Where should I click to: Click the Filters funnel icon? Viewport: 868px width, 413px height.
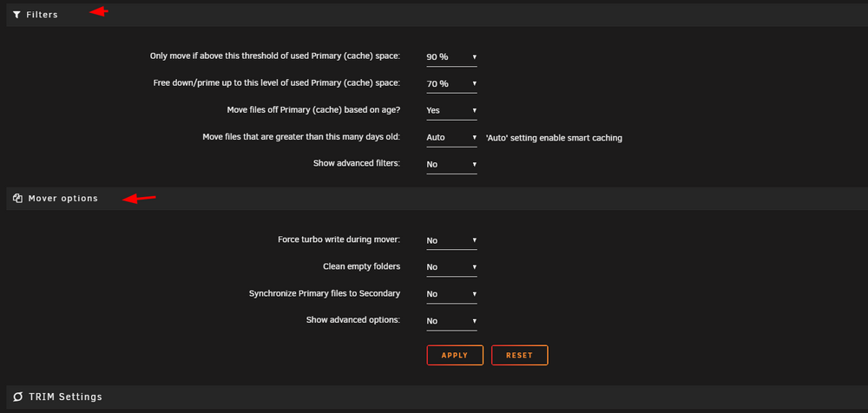tap(16, 15)
